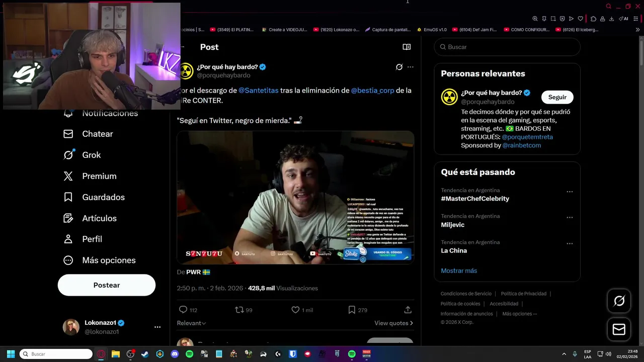Open the extensions puzzle-piece icon

coord(593,19)
